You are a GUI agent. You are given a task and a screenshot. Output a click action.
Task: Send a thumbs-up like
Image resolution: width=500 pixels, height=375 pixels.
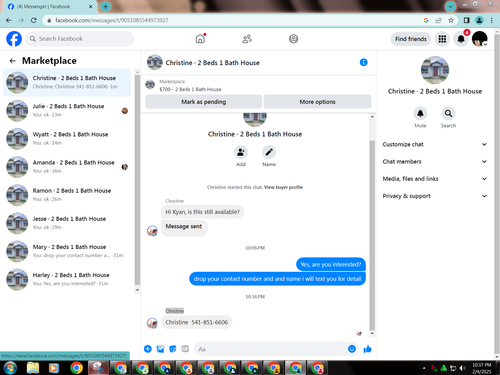point(367,349)
